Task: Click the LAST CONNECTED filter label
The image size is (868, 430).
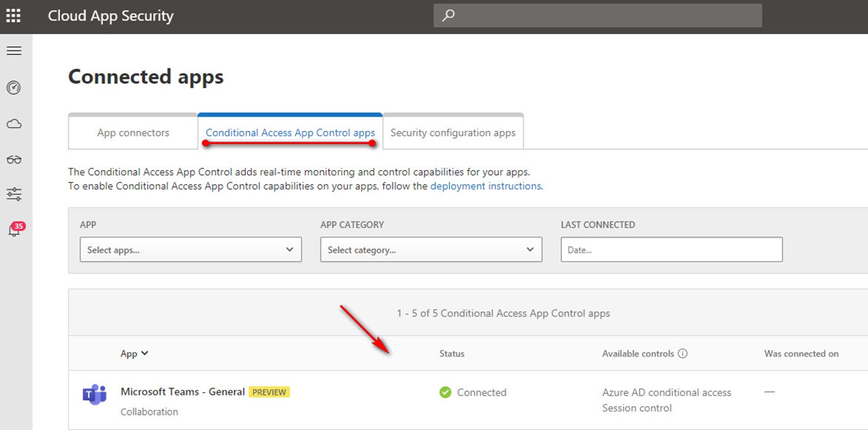Action: pos(598,224)
